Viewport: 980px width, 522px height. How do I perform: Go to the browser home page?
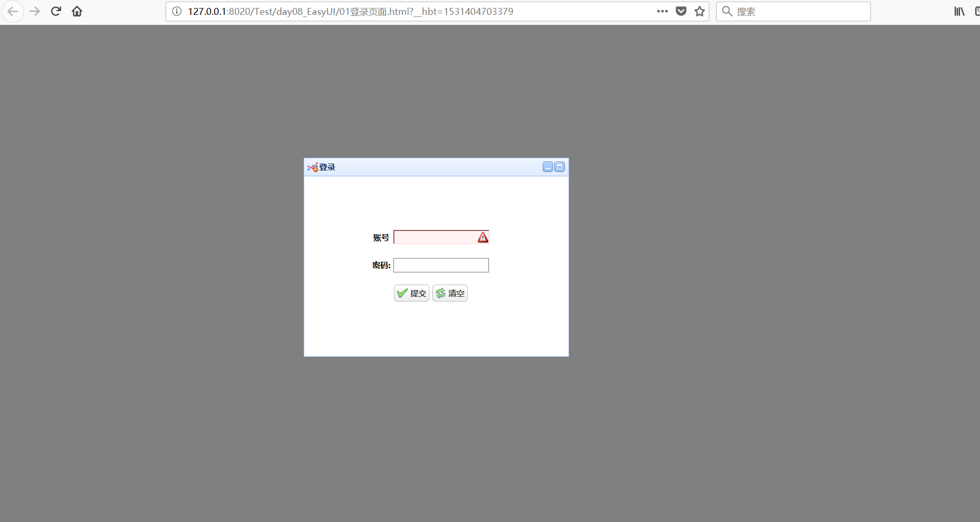[x=77, y=11]
